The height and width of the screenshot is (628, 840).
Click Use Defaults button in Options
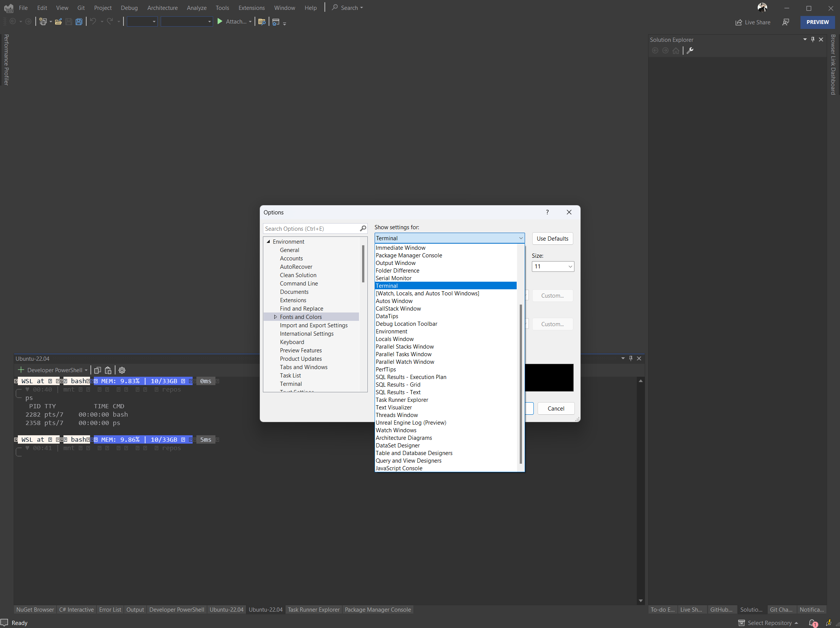[x=552, y=238]
